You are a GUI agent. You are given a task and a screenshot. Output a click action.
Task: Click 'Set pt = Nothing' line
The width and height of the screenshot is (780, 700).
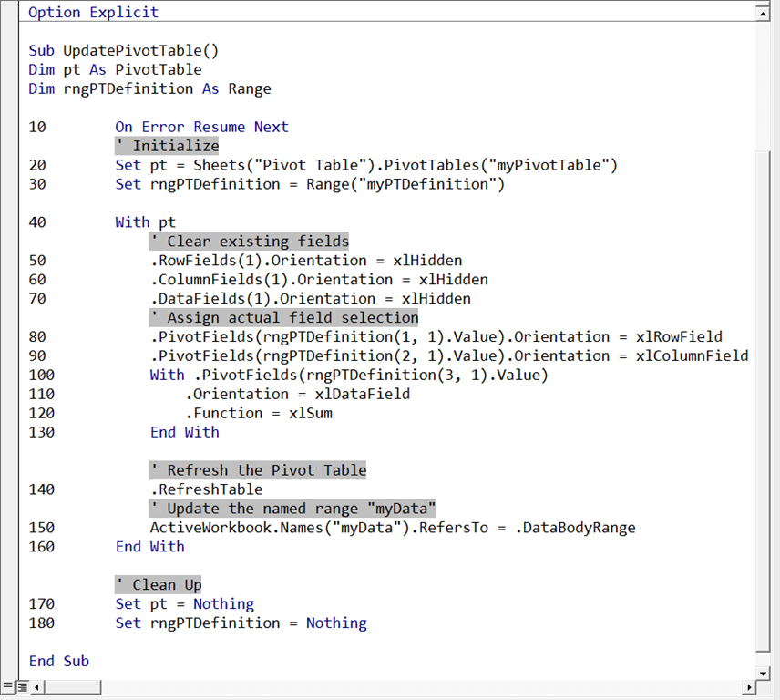[x=185, y=604]
